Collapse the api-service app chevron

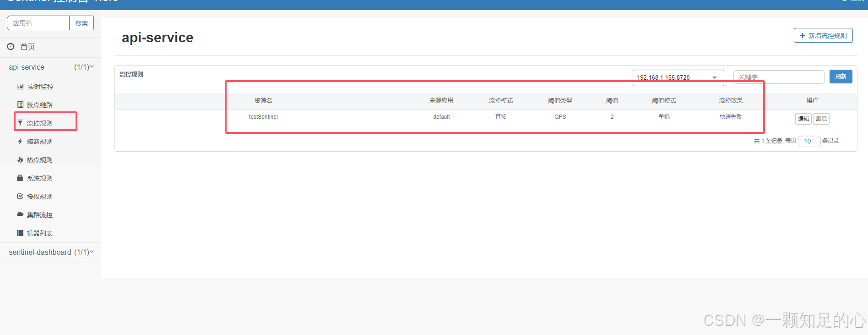click(92, 67)
